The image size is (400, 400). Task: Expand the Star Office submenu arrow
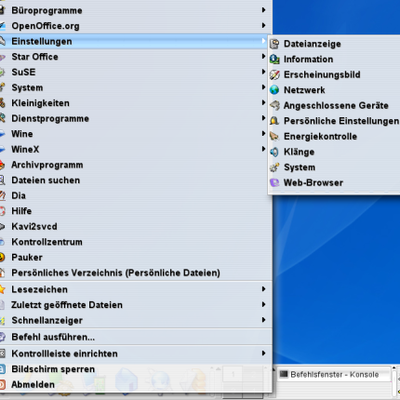click(x=263, y=56)
